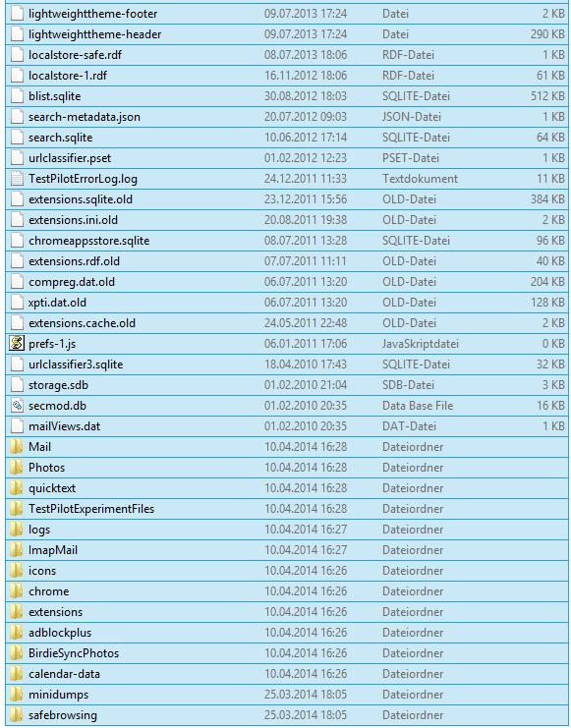Image resolution: width=571 pixels, height=728 pixels.
Task: Click the BirdieSyncPhotos folder name
Action: coord(74,653)
